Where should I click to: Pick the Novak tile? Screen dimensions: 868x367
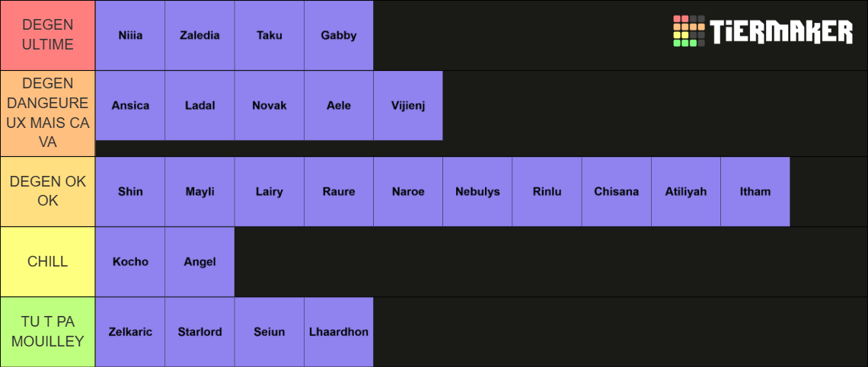[x=269, y=105]
